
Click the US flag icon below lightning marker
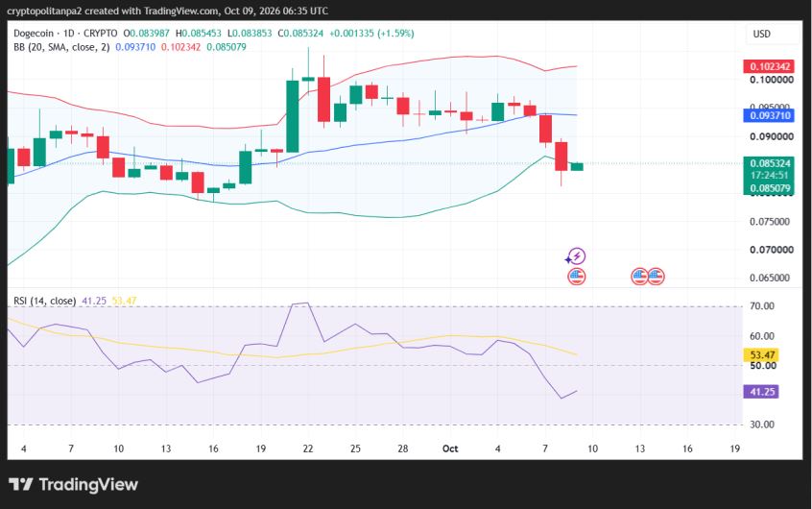(x=577, y=277)
